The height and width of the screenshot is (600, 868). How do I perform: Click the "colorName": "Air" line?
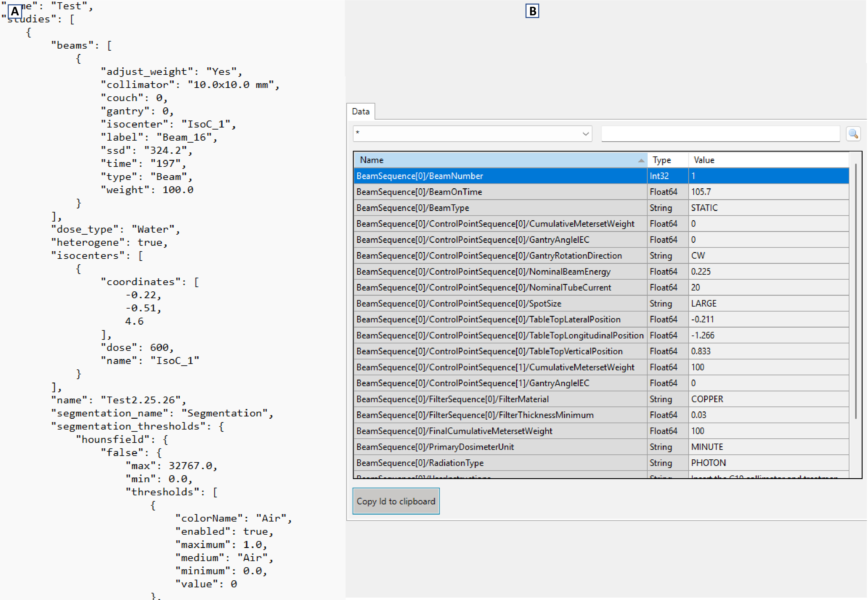click(234, 518)
